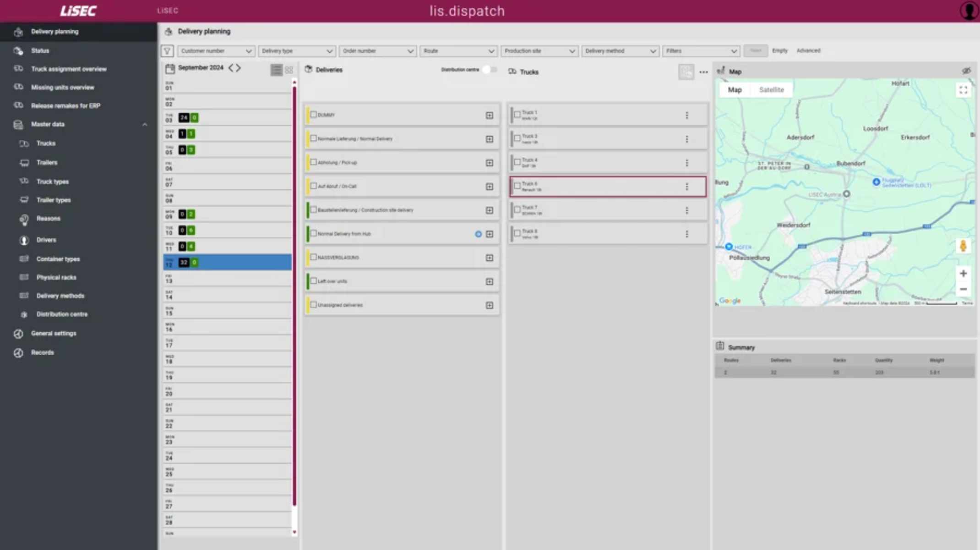Screen dimensions: 980x550
Task: Toggle the Distribution centre switch
Action: [x=489, y=70]
